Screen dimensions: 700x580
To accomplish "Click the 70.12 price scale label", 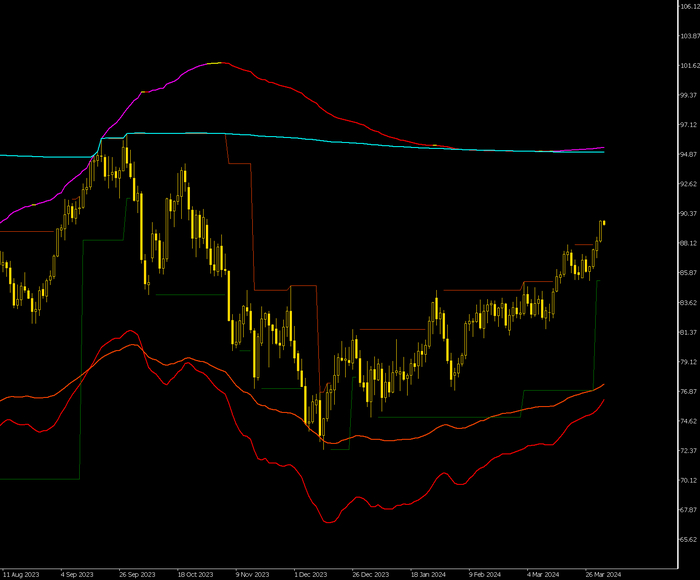I will click(690, 480).
